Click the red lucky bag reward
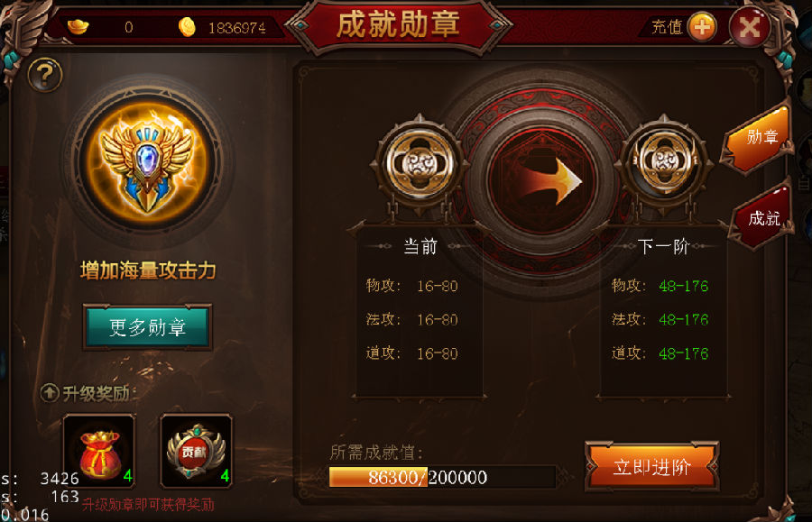 point(99,451)
